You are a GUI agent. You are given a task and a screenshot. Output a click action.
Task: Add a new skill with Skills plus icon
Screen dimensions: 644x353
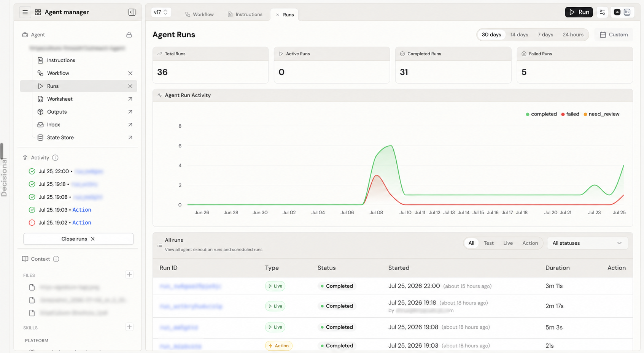[x=129, y=327]
